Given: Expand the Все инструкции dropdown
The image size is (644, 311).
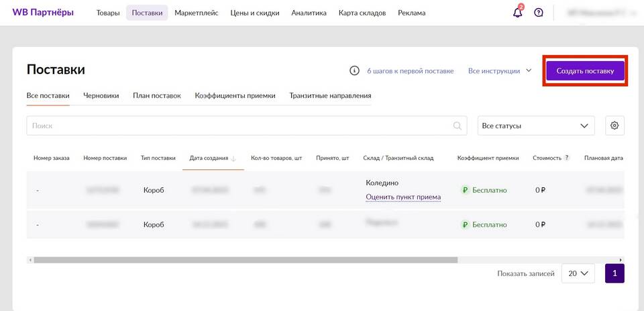Looking at the screenshot, I should pos(500,71).
